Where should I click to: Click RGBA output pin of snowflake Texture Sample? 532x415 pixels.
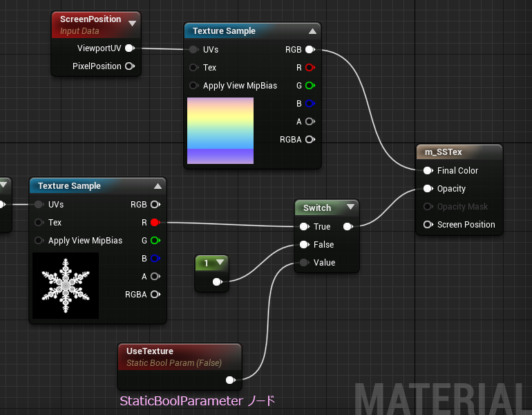pyautogui.click(x=155, y=295)
